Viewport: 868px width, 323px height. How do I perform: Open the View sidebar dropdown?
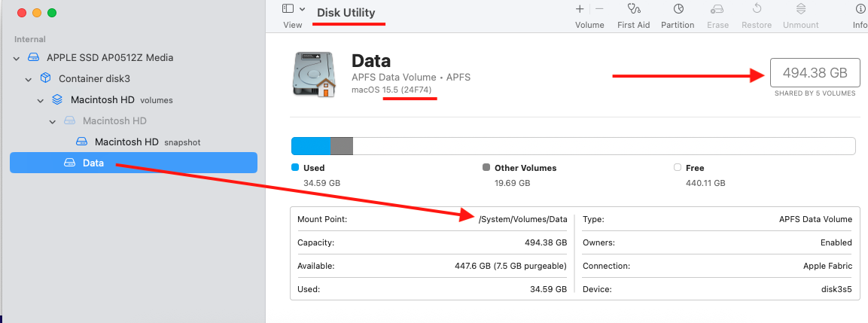[293, 9]
